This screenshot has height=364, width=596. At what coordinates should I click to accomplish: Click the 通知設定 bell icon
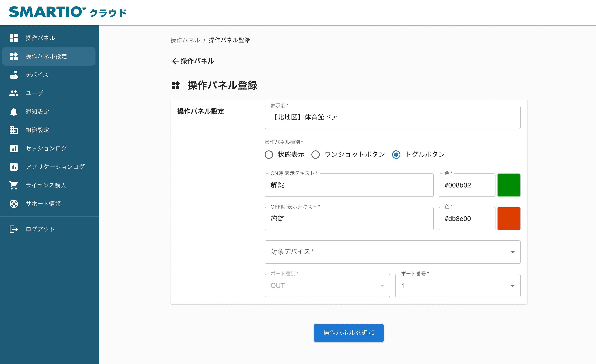(x=14, y=112)
